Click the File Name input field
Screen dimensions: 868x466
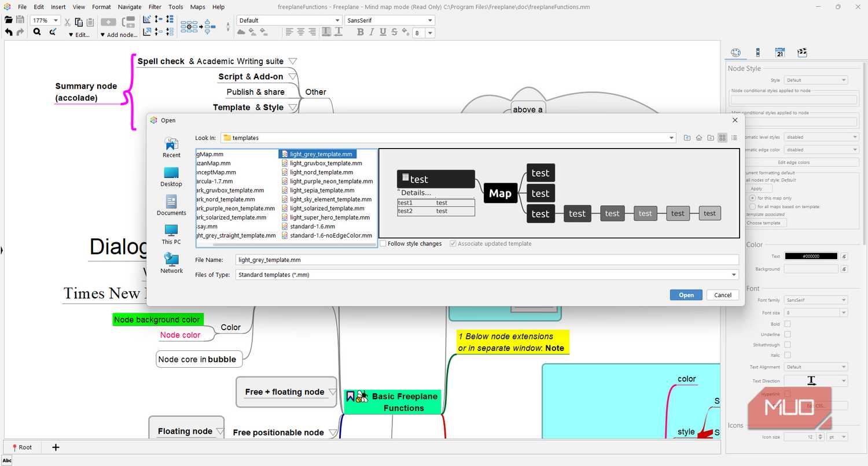point(487,260)
